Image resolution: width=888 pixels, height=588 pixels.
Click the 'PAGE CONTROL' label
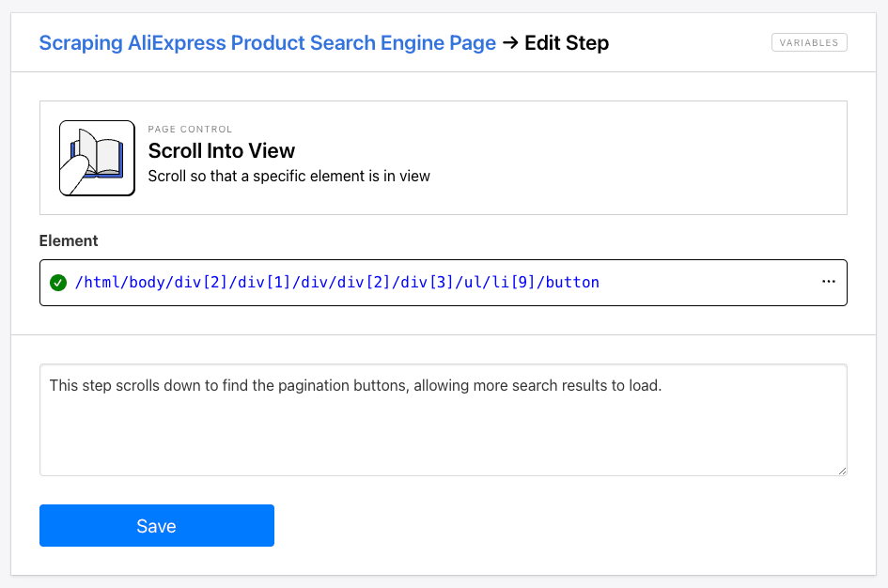[190, 129]
